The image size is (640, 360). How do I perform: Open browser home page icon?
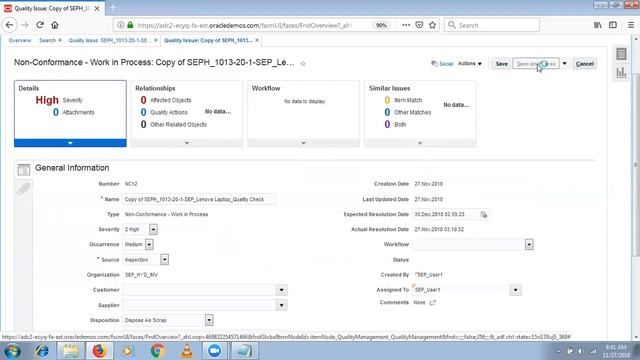coord(55,25)
